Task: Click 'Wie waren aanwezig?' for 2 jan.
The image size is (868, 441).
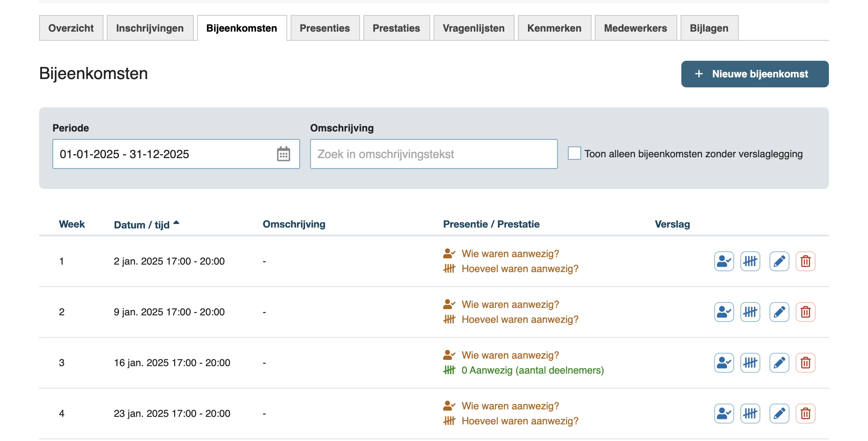Action: (510, 254)
